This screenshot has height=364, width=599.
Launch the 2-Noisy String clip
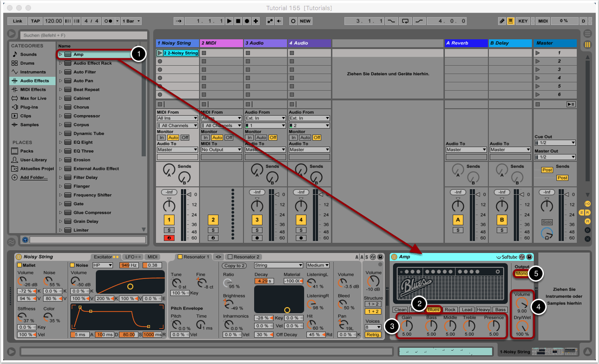[160, 53]
